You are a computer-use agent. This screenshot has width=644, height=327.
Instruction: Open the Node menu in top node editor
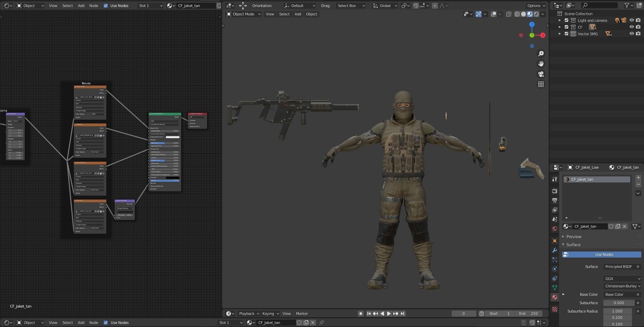[94, 6]
